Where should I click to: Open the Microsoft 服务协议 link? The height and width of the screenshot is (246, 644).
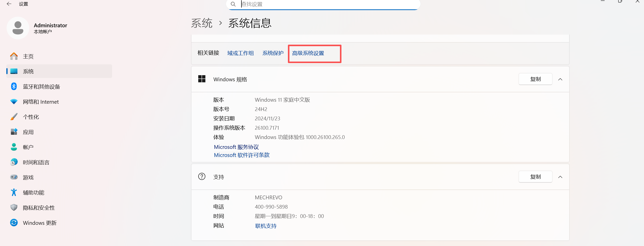point(236,147)
